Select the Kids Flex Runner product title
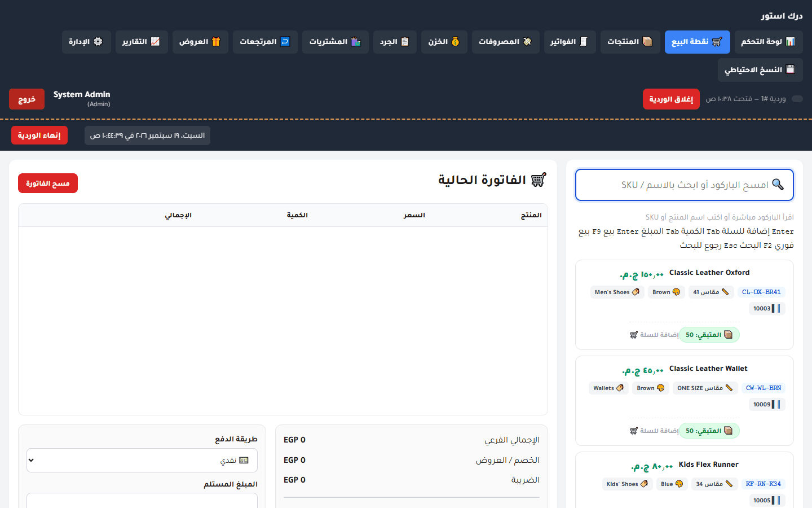 (708, 465)
